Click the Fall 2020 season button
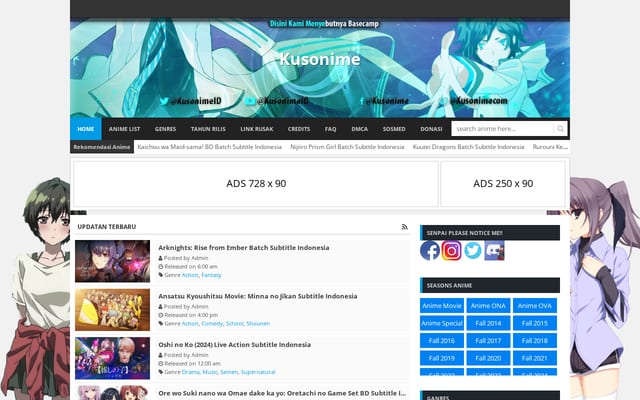The image size is (640, 400). pos(488,358)
